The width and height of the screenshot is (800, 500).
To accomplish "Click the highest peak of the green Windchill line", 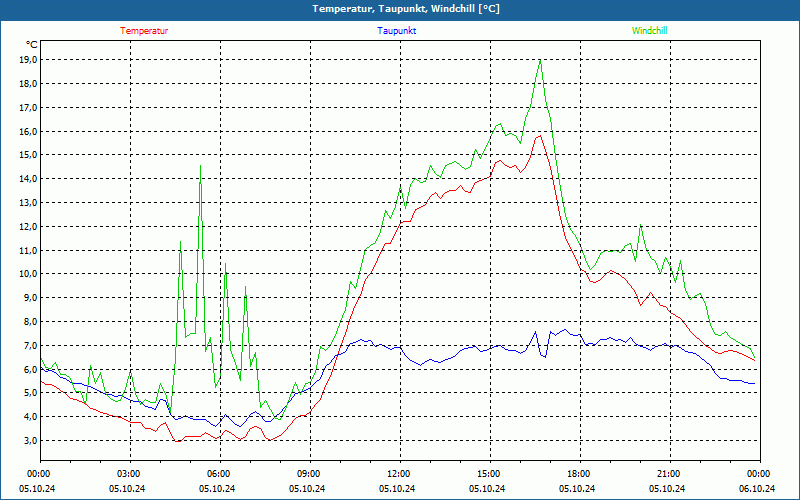I will (x=540, y=60).
